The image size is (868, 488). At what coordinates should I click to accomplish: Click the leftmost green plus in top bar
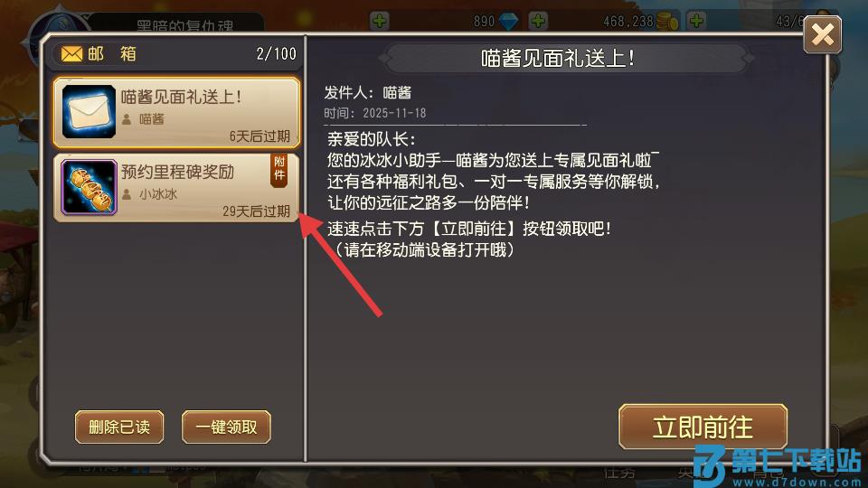point(379,21)
